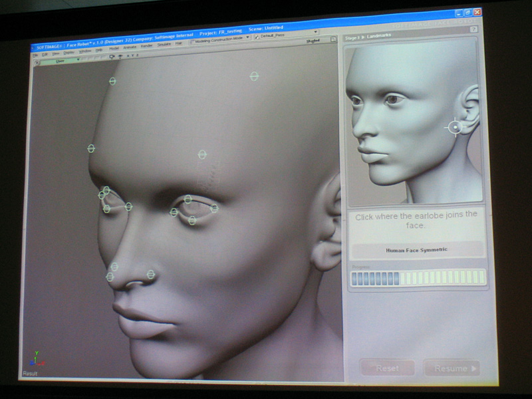Open the Shaded display mode menu

tap(313, 41)
